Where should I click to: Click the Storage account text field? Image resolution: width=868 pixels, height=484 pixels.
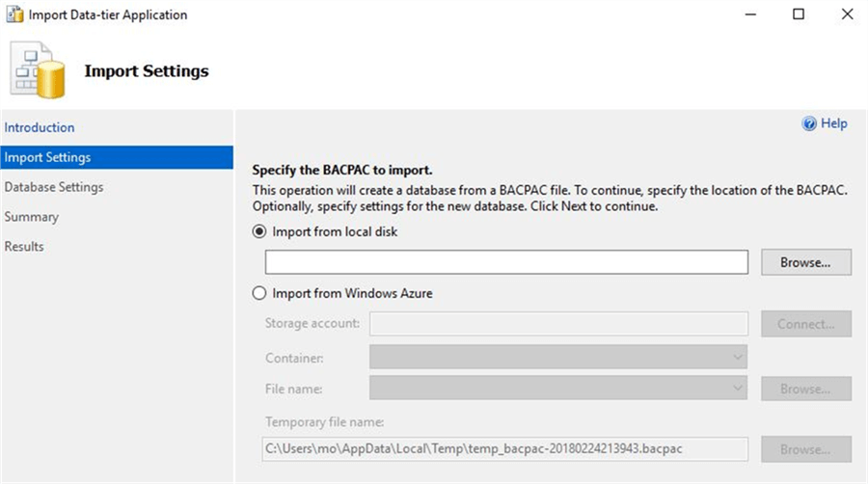pos(558,324)
